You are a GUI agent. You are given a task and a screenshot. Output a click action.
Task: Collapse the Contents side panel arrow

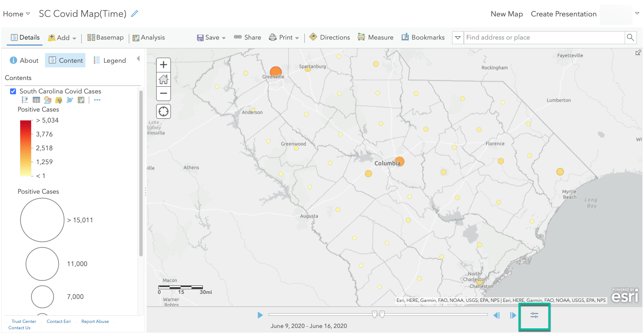pyautogui.click(x=138, y=59)
